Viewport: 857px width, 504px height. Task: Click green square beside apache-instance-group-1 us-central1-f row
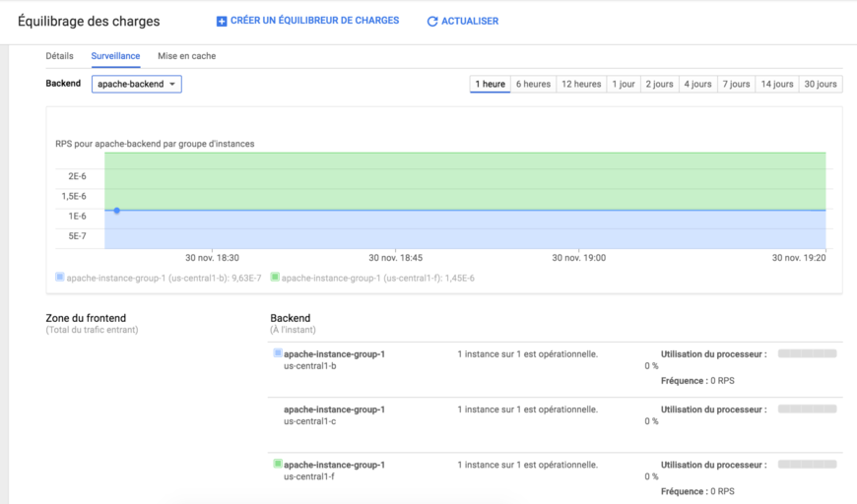pyautogui.click(x=278, y=464)
